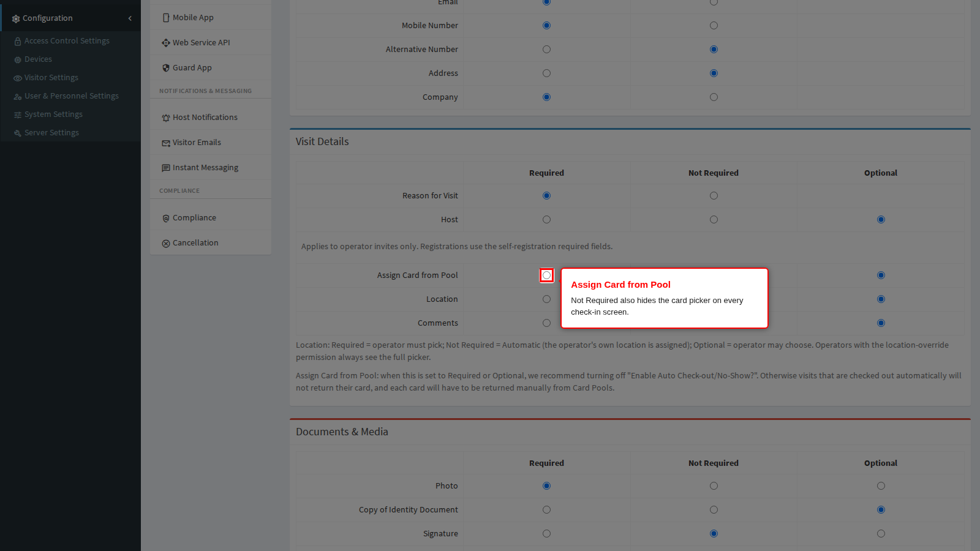The width and height of the screenshot is (980, 551).
Task: Click the Configuration gear icon
Action: click(16, 19)
